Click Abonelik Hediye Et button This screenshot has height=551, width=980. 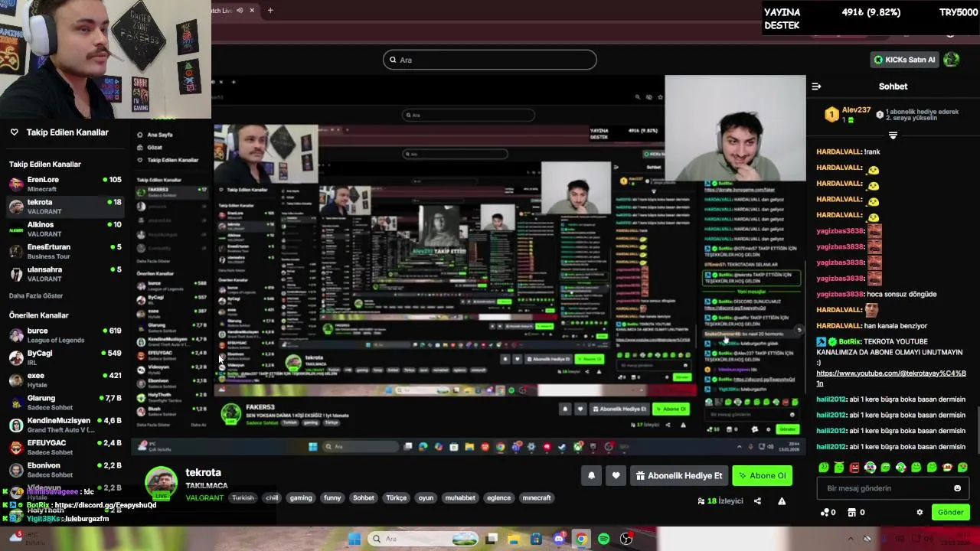(x=679, y=475)
